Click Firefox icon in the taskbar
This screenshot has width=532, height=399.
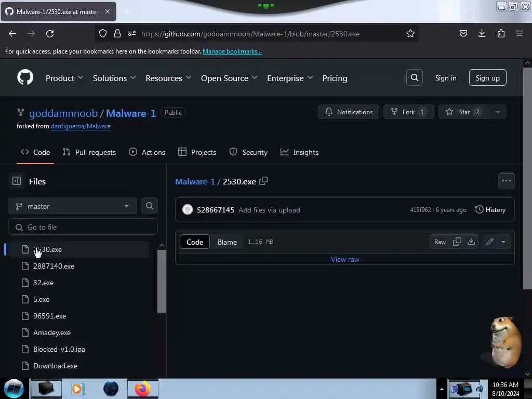coord(143,389)
